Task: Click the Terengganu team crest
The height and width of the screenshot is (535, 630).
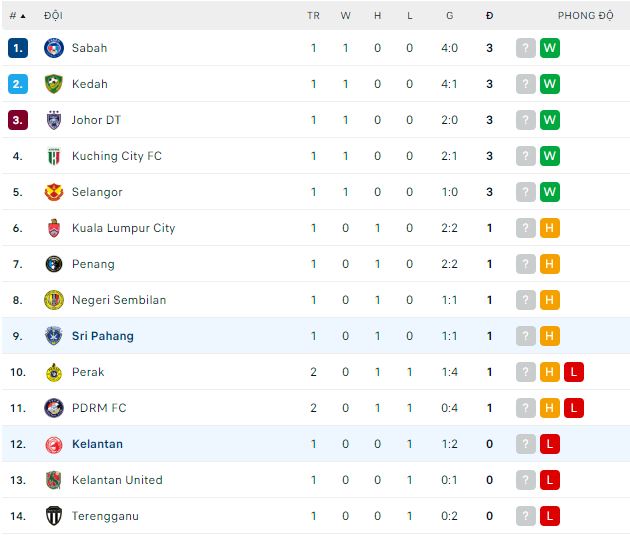Action: pos(54,516)
